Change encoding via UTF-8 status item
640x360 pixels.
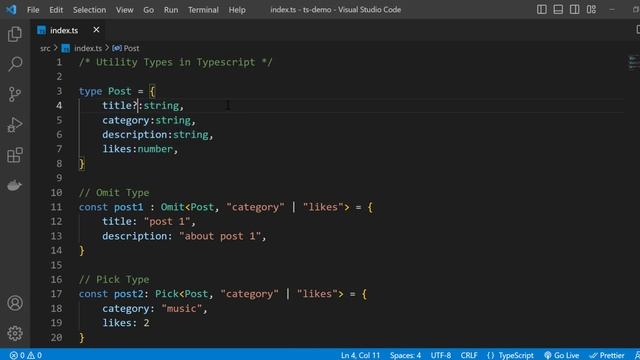coord(441,355)
